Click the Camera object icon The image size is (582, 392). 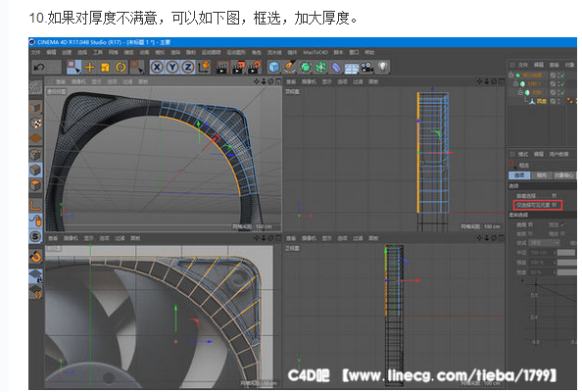[x=367, y=68]
